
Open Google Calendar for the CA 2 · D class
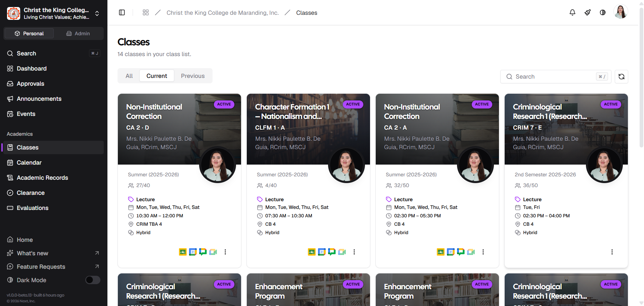click(x=193, y=252)
